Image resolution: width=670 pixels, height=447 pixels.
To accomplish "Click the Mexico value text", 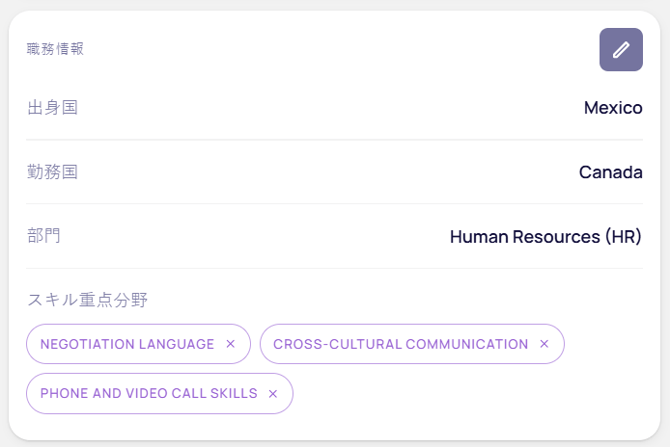I will pyautogui.click(x=613, y=108).
